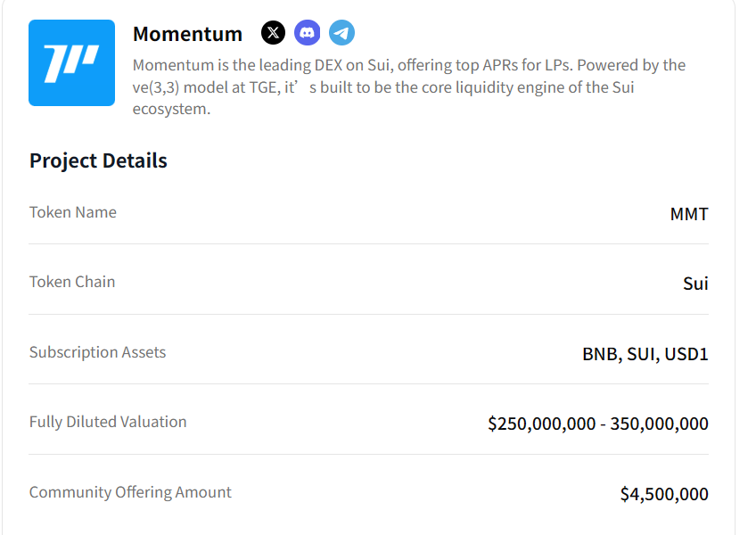Click the Momentum project title
The height and width of the screenshot is (535, 756).
click(x=187, y=34)
